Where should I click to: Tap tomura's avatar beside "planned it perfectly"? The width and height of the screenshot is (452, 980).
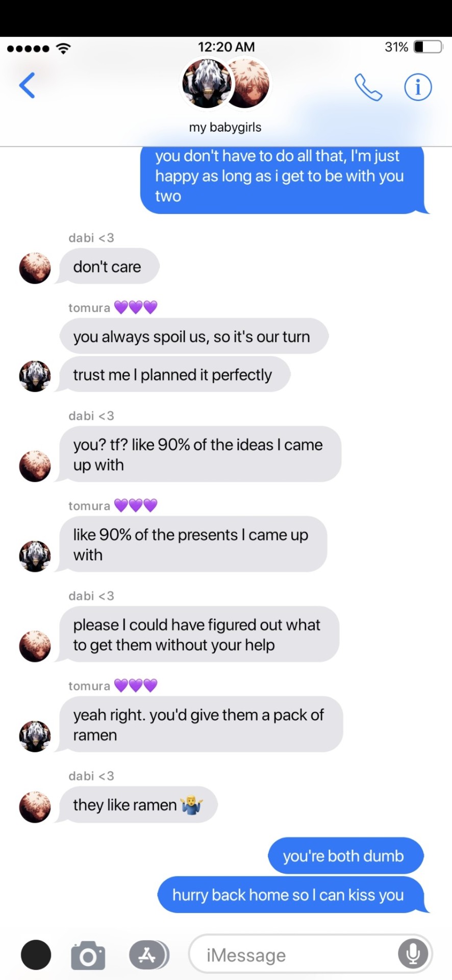(x=35, y=376)
